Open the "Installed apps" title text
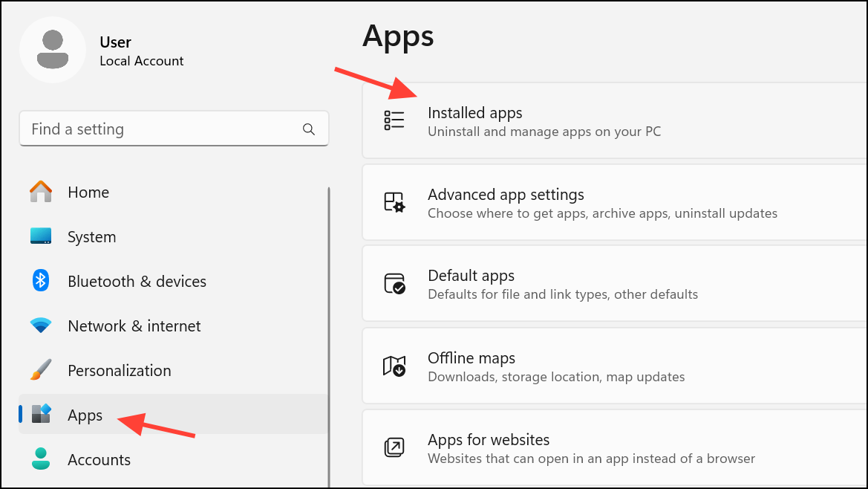This screenshot has height=489, width=868. (474, 113)
